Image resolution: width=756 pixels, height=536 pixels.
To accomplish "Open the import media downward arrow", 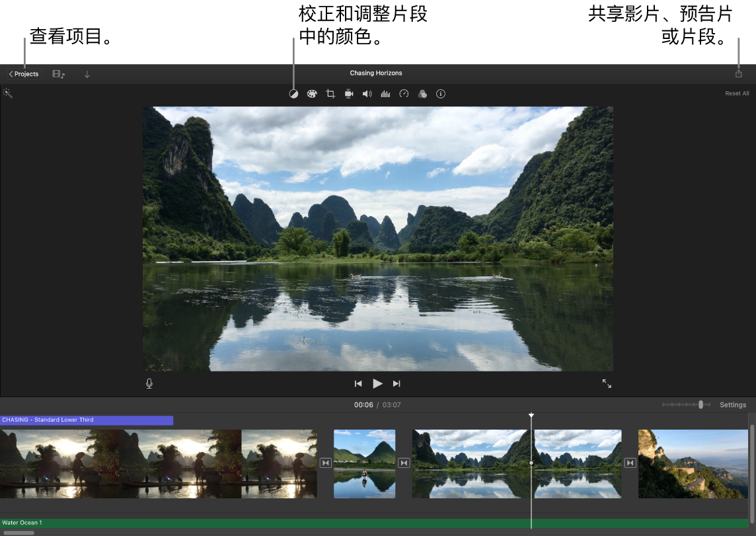I will 87,73.
